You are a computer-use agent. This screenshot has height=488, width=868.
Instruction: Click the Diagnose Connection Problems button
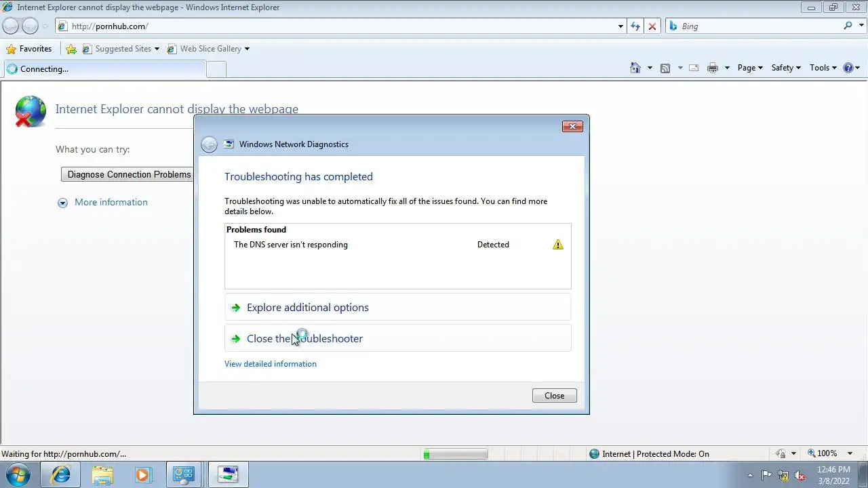pyautogui.click(x=129, y=174)
